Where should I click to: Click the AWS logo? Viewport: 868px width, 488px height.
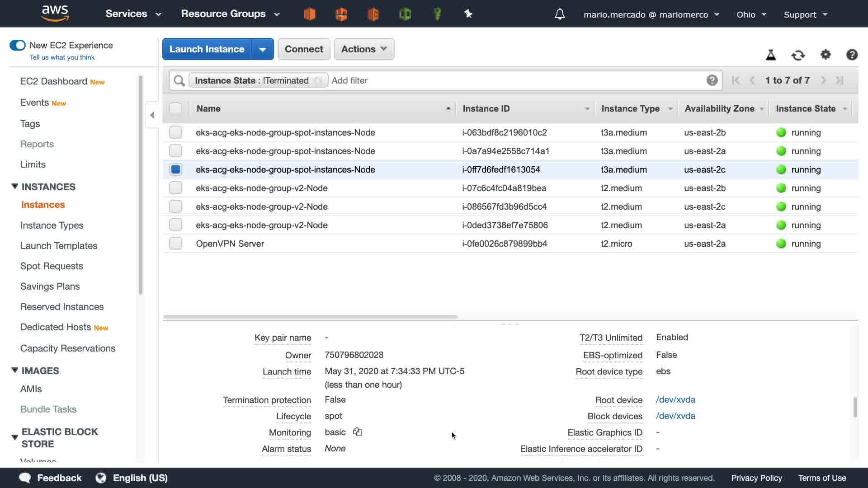[55, 14]
